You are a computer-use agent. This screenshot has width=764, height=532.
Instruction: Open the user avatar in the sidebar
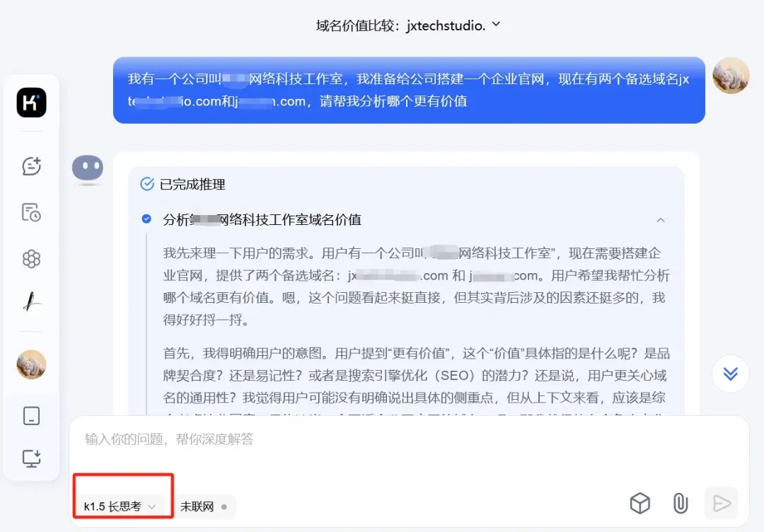pyautogui.click(x=32, y=364)
